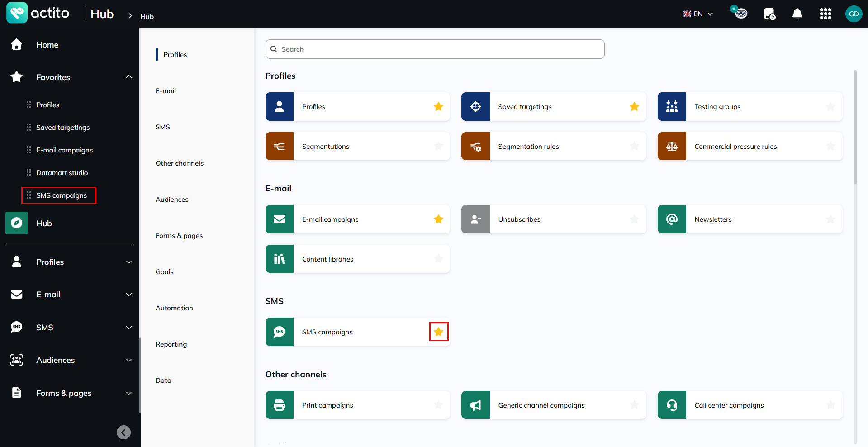Click the Home house icon
The height and width of the screenshot is (447, 868).
17,44
